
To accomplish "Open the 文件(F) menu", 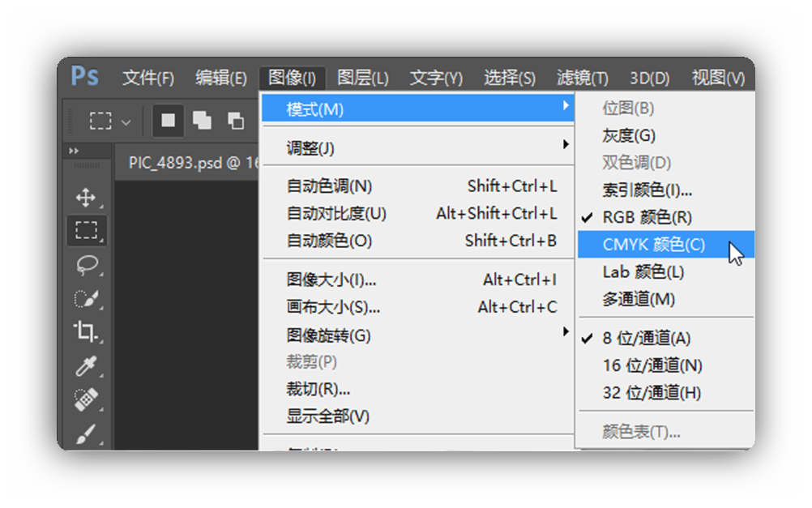I will [x=148, y=78].
